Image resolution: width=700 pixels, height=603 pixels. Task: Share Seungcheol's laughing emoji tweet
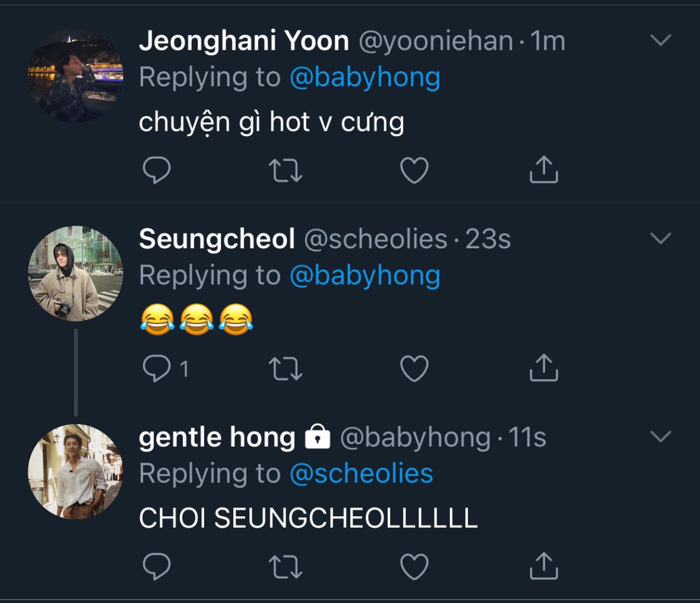[x=543, y=368]
